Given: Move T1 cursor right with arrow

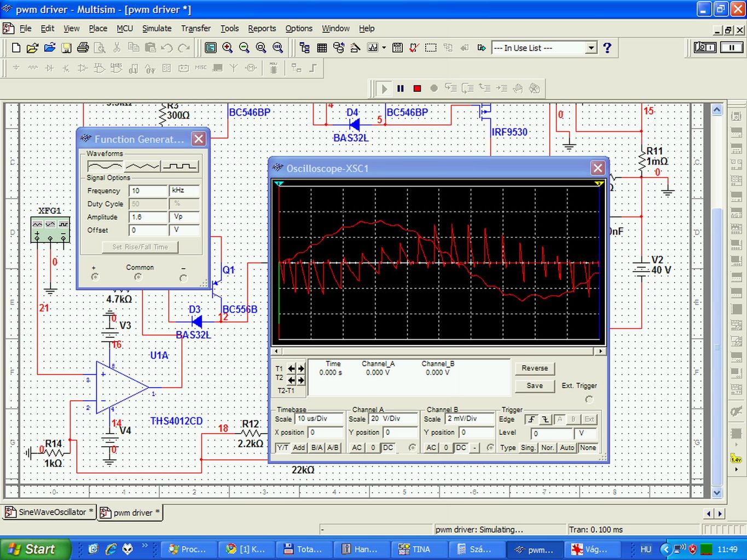Looking at the screenshot, I should click(x=300, y=369).
